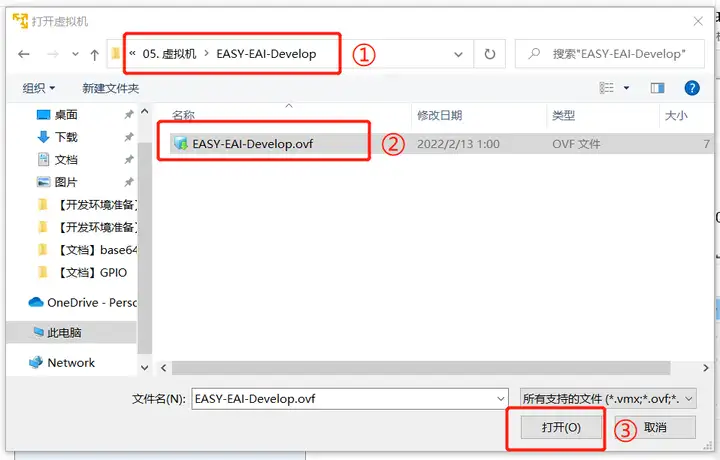Viewport: 720px width, 460px height.
Task: Open help with the question mark icon
Action: point(692,88)
